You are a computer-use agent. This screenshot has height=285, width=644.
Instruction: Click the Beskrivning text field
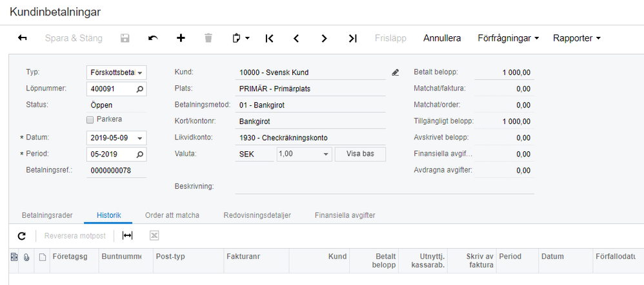point(385,186)
